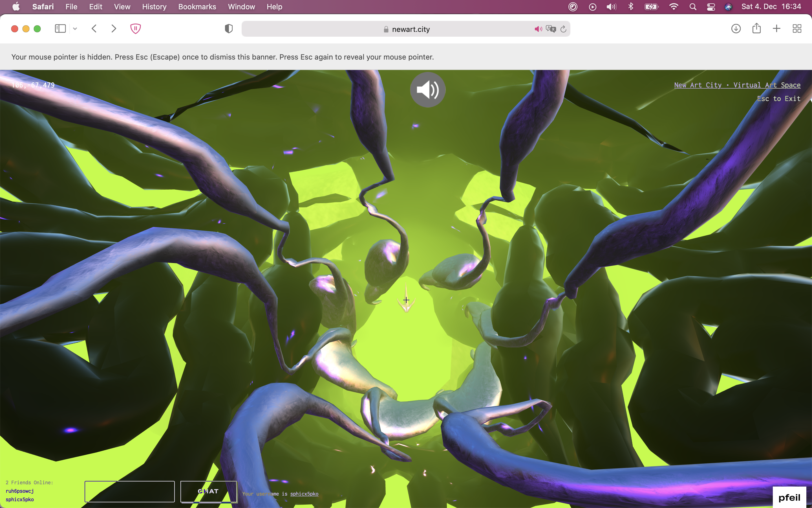The image size is (812, 508).
Task: Open the spiral status icon in menu bar
Action: (x=573, y=7)
